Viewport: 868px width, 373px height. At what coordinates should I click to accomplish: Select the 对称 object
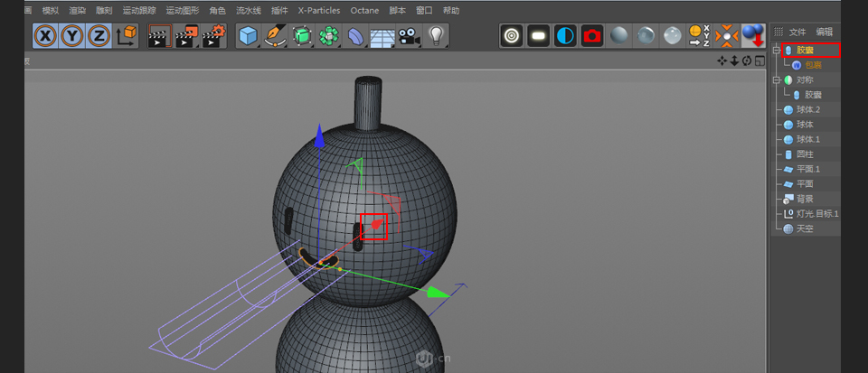pos(806,80)
